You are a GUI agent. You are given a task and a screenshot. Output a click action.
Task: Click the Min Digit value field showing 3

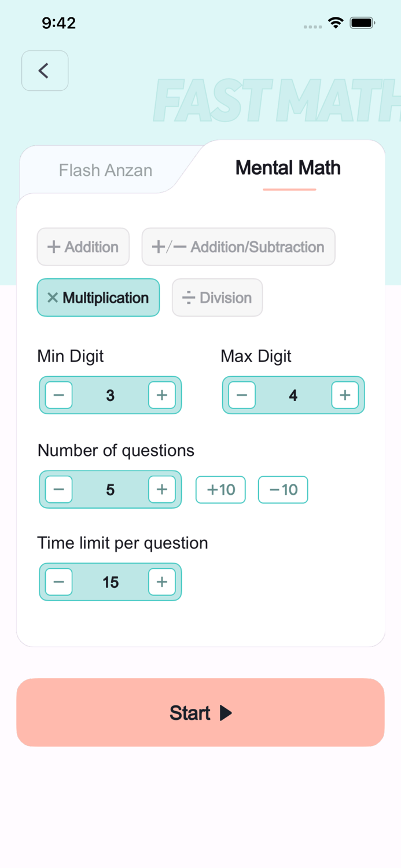[110, 395]
